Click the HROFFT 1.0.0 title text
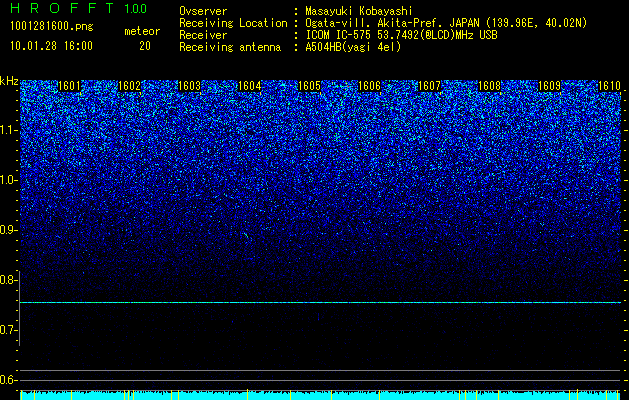This screenshot has width=629, height=400. 78,8
